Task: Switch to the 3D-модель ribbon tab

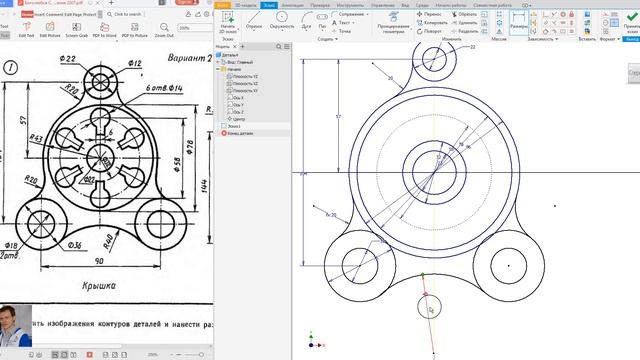Action: (246, 5)
